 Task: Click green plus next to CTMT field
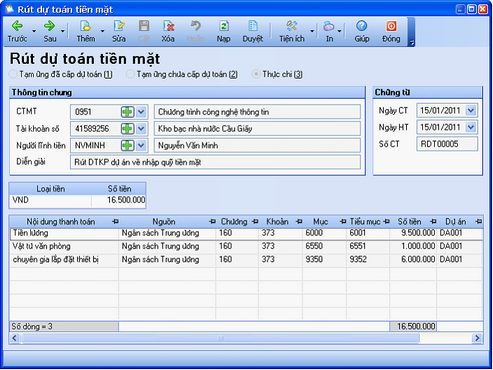tap(127, 112)
